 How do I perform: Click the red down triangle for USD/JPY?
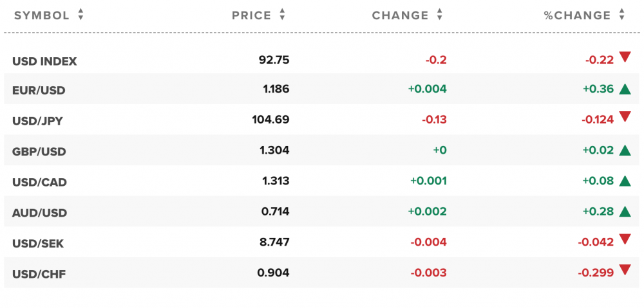pos(624,116)
